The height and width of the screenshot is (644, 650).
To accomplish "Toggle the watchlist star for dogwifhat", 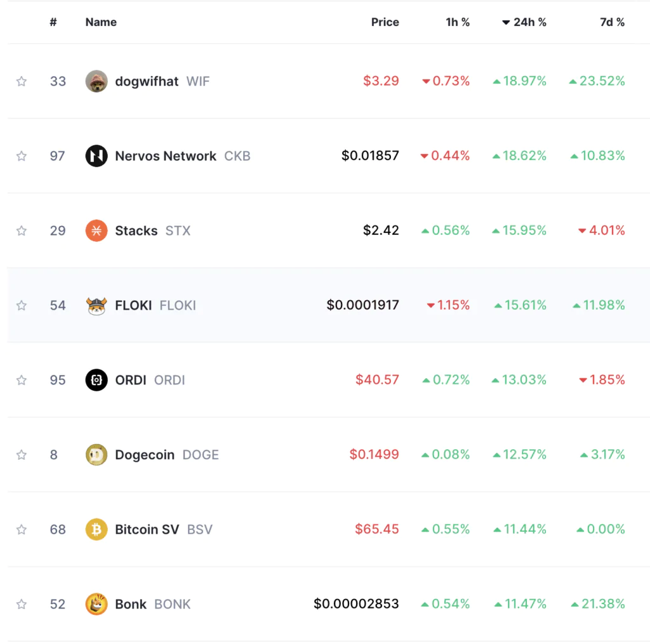I will 22,81.
